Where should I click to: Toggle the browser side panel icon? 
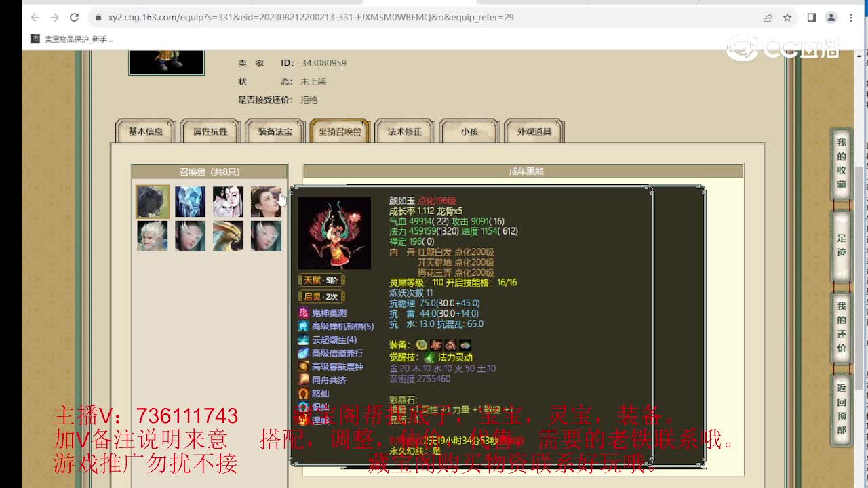click(x=811, y=18)
